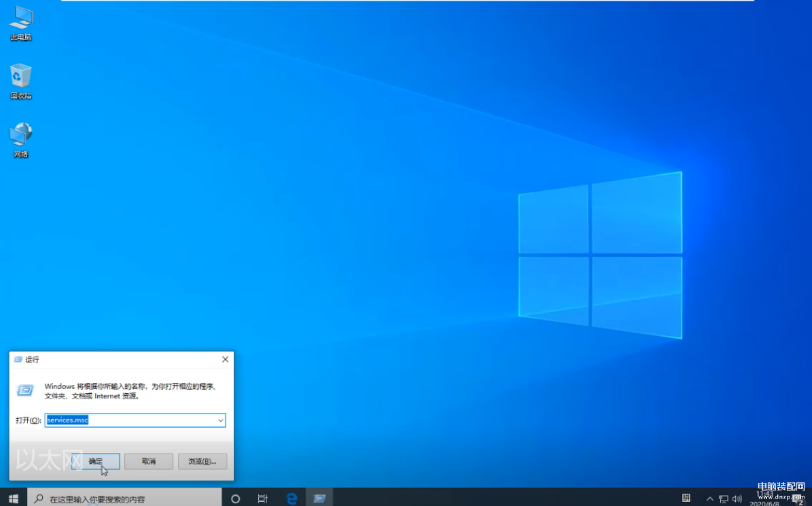Screen dimensions: 812x506
Task: Click the taskbar search box
Action: pyautogui.click(x=124, y=499)
